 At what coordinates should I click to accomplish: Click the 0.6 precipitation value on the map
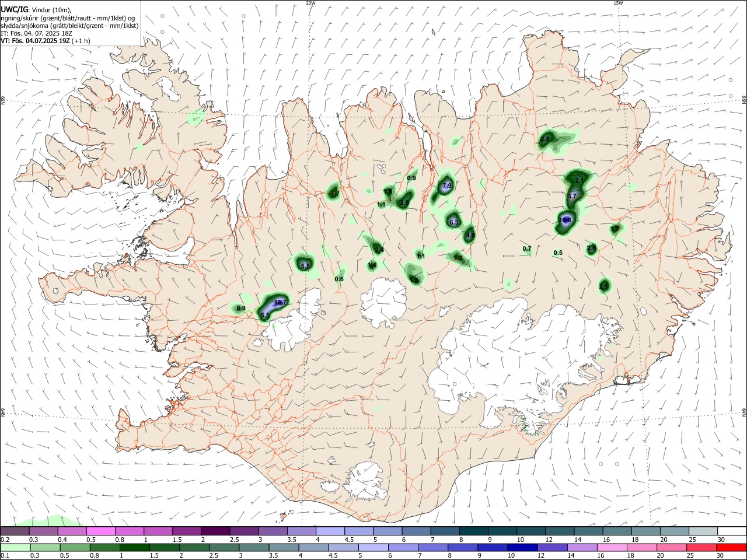[x=339, y=279]
